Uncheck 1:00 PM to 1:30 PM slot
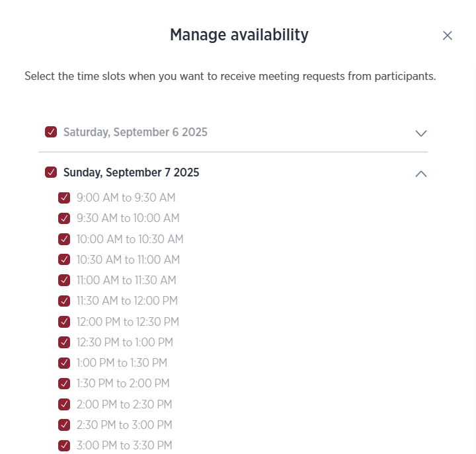The height and width of the screenshot is (454, 476). tap(64, 363)
